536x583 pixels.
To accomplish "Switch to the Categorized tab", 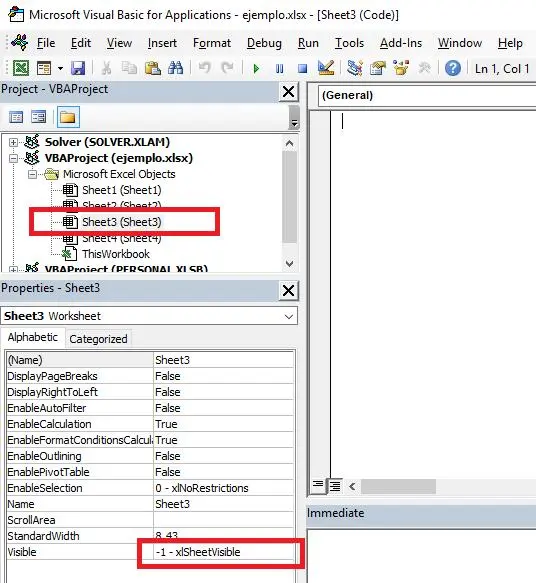I will 99,339.
